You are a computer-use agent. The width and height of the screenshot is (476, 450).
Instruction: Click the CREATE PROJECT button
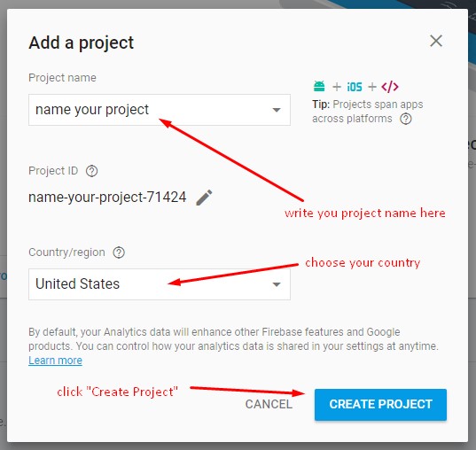coord(380,405)
